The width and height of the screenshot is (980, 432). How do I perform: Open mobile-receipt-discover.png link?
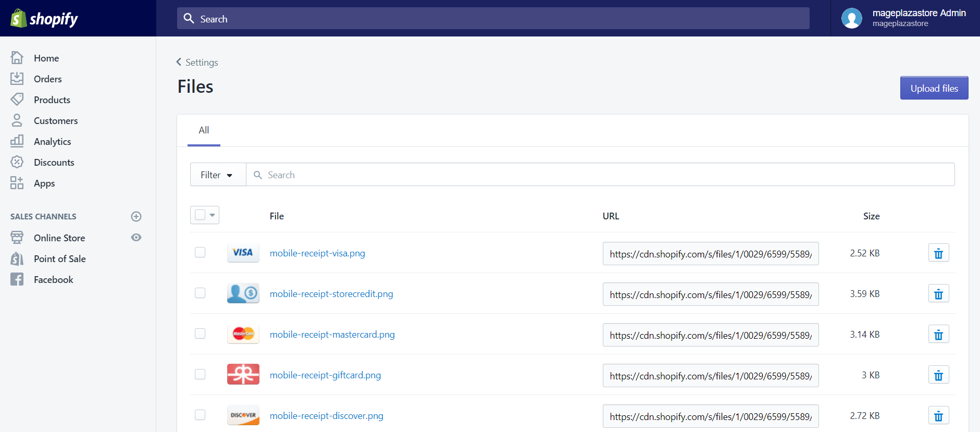[327, 416]
